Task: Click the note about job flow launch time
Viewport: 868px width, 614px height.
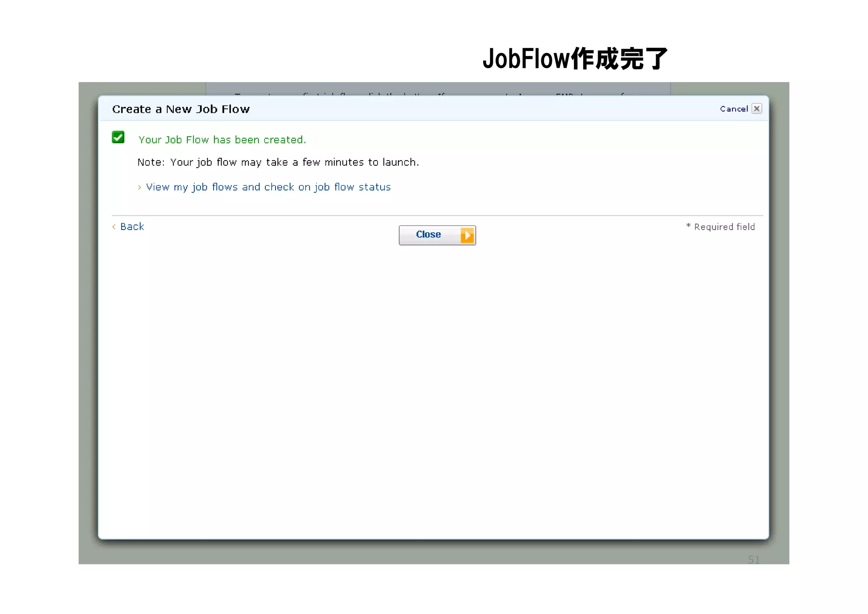Action: [x=278, y=162]
